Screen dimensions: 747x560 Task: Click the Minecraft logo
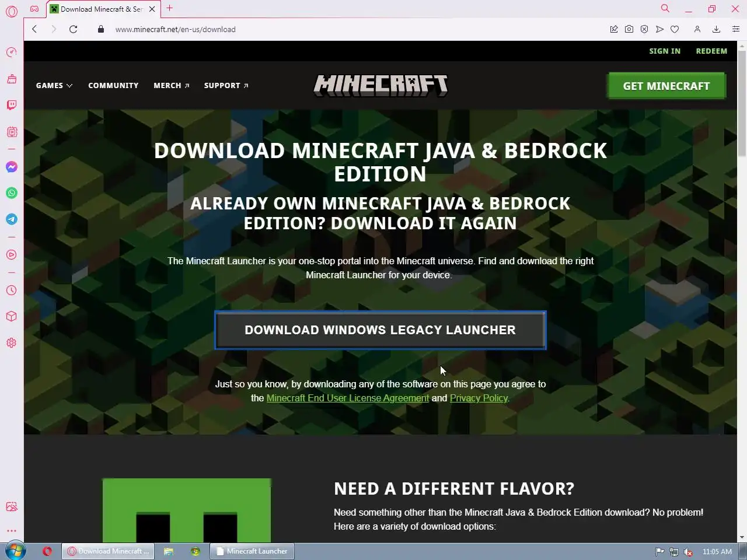(381, 85)
